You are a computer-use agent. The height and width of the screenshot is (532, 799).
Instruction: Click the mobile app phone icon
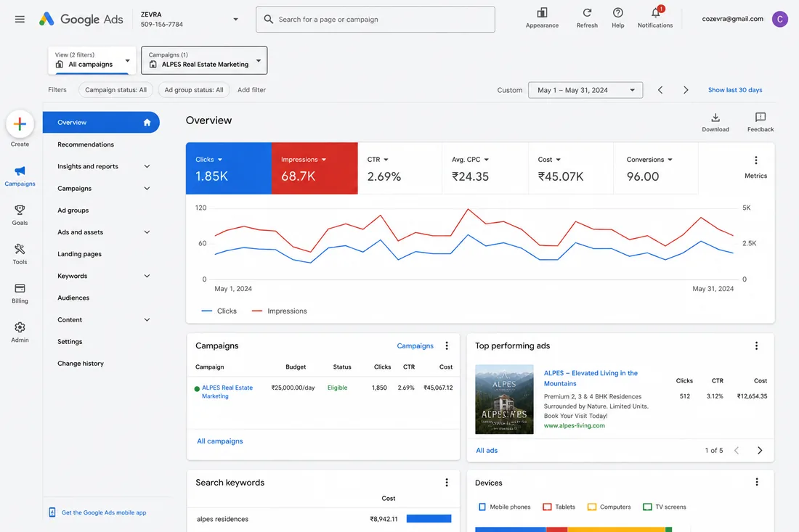click(52, 512)
